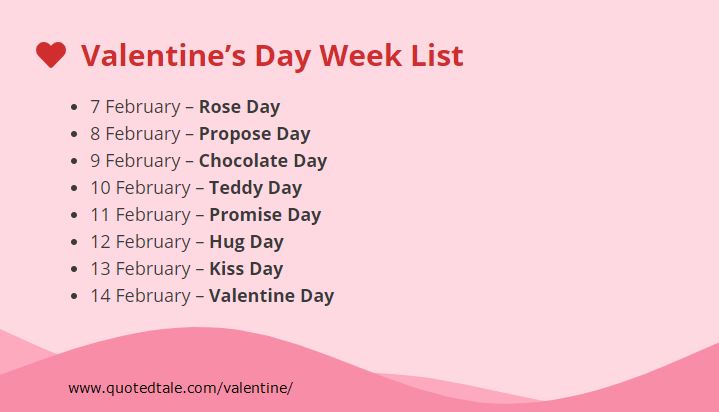Click the bullet beside 14 February
719x412 pixels.
point(74,296)
